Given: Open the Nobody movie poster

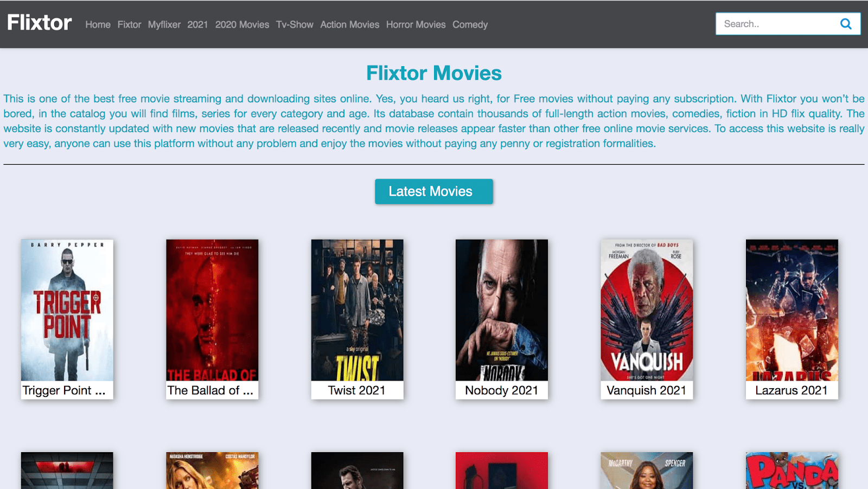Looking at the screenshot, I should coord(502,310).
